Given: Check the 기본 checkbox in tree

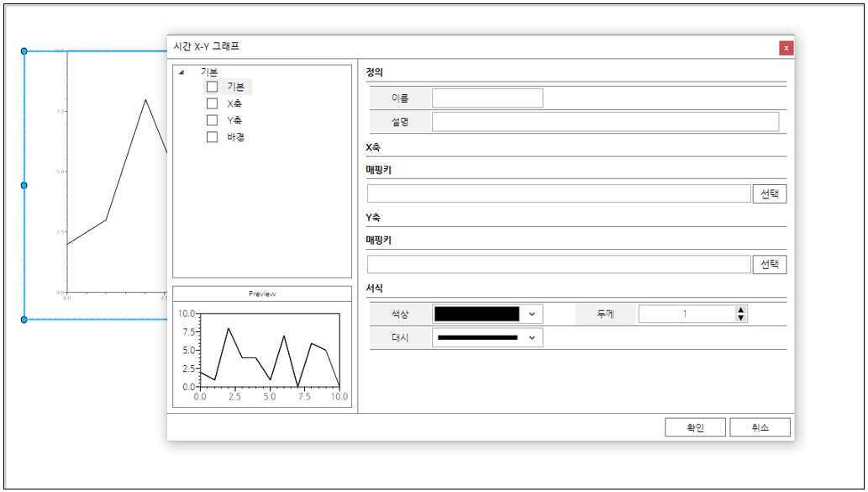Looking at the screenshot, I should click(212, 87).
